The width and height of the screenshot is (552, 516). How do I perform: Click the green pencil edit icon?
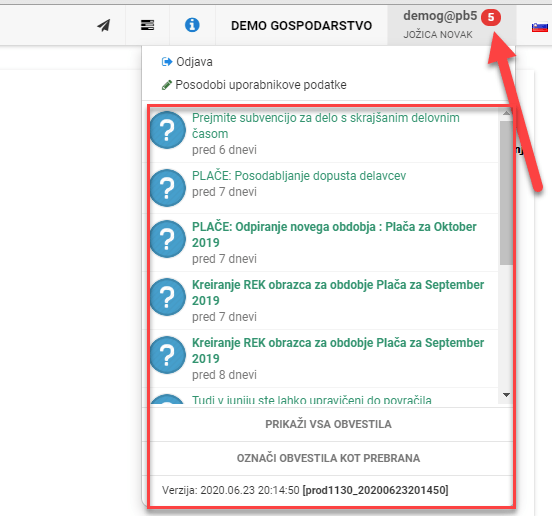tap(167, 85)
